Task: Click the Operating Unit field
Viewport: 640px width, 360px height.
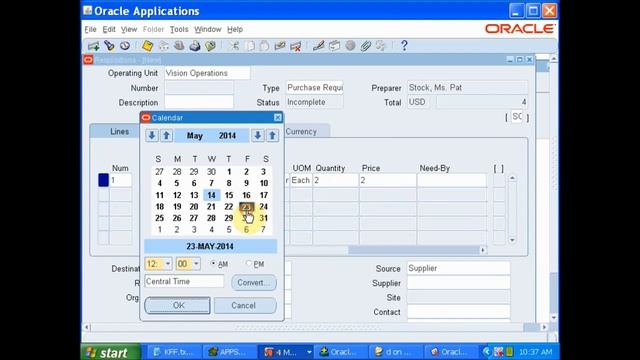Action: click(207, 73)
